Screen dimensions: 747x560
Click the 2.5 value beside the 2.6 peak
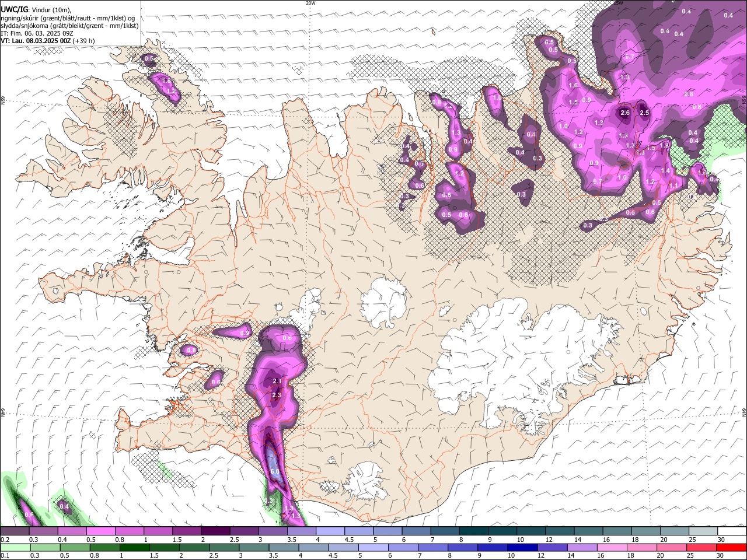(644, 113)
